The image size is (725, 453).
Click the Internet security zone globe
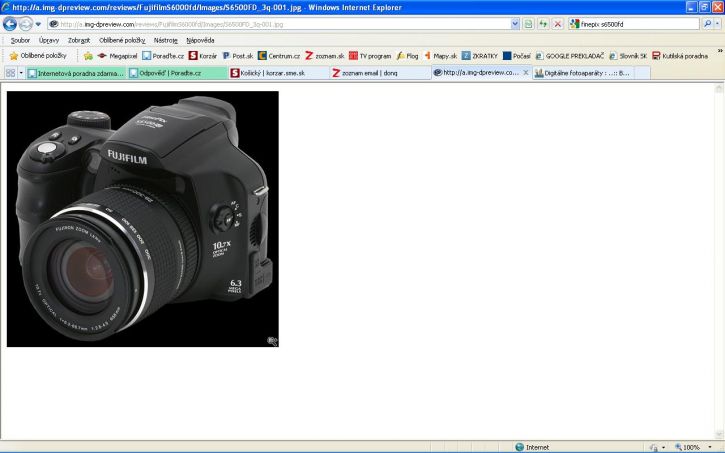519,447
